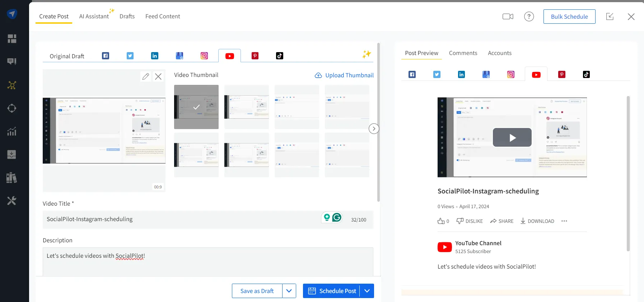The height and width of the screenshot is (302, 644).
Task: Show TikTok preview in Post Preview
Action: (586, 74)
